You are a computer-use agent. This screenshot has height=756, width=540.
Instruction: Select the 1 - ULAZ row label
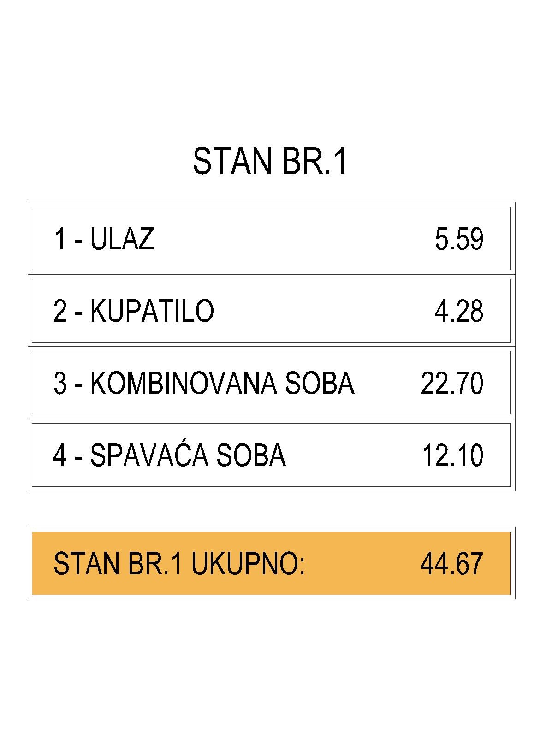tap(104, 239)
